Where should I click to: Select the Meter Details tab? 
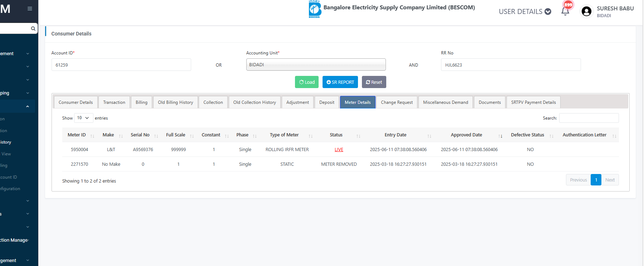tap(358, 102)
